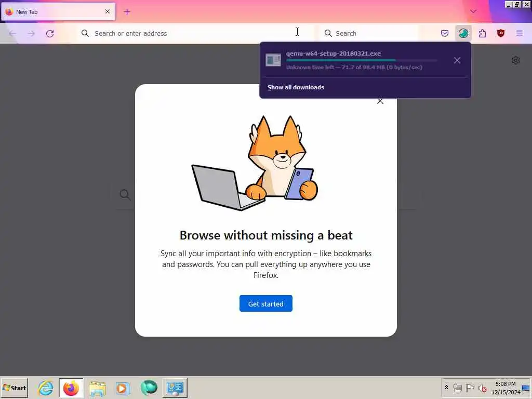Open the Extensions puzzle icon
Image resolution: width=532 pixels, height=399 pixels.
pyautogui.click(x=482, y=33)
